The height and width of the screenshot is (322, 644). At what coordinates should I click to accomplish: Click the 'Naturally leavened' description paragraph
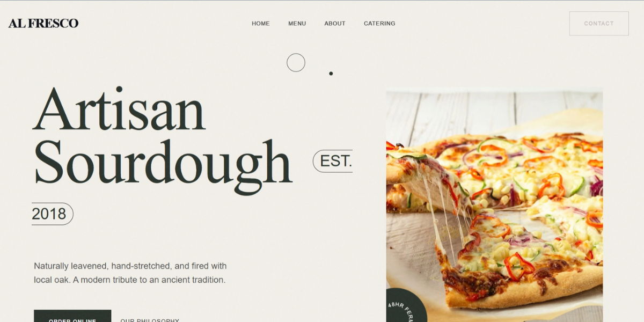tap(130, 273)
